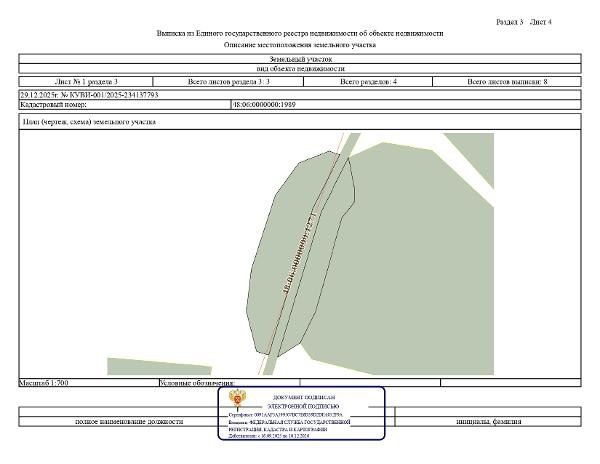Click the 'вид объекта недвижимости' caption
The image size is (600, 464).
click(x=300, y=68)
